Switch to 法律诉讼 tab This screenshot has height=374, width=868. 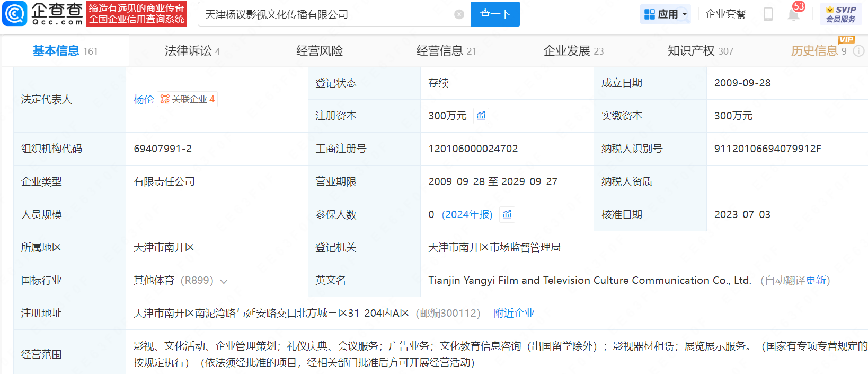click(x=192, y=51)
